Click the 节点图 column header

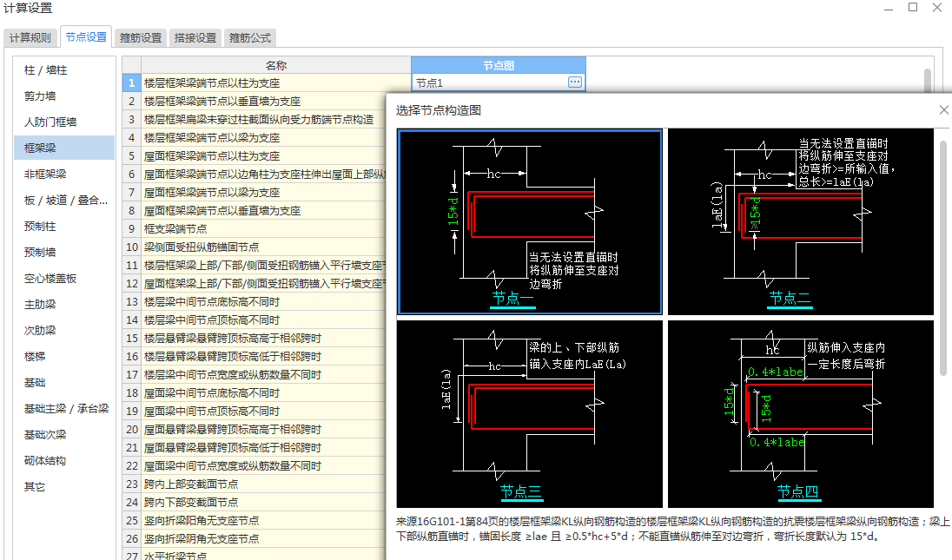pos(499,65)
